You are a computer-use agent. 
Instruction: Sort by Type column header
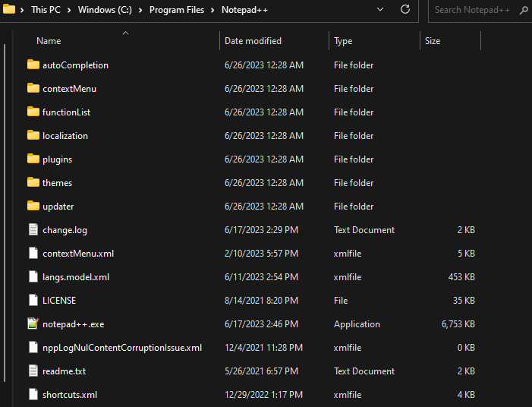point(343,41)
